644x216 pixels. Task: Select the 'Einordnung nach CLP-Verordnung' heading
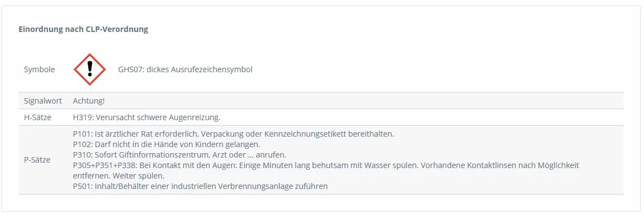83,30
